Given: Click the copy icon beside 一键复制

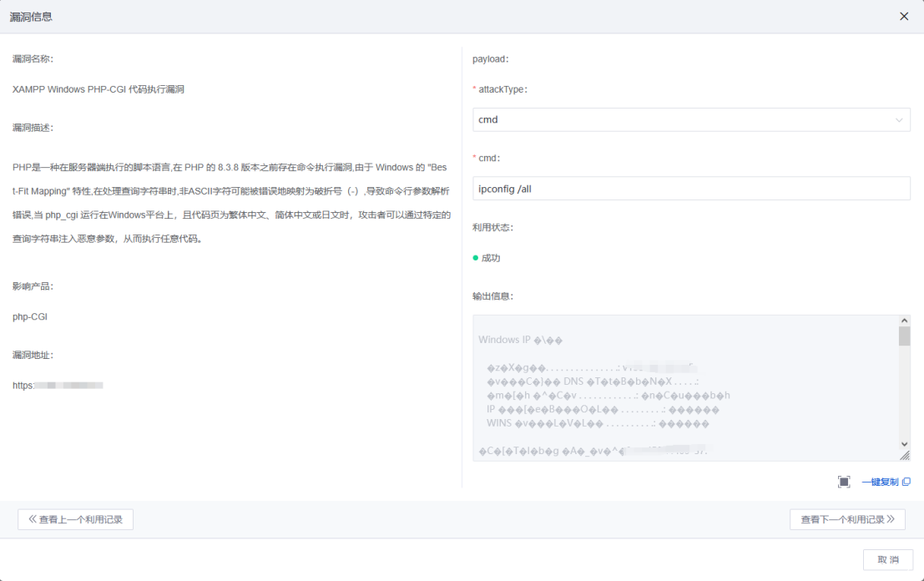Looking at the screenshot, I should point(906,482).
